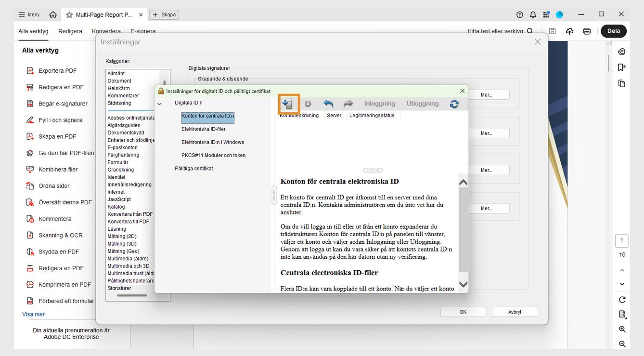The width and height of the screenshot is (644, 356).
Task: Open the Begär e-signaturer tool
Action: click(x=57, y=104)
